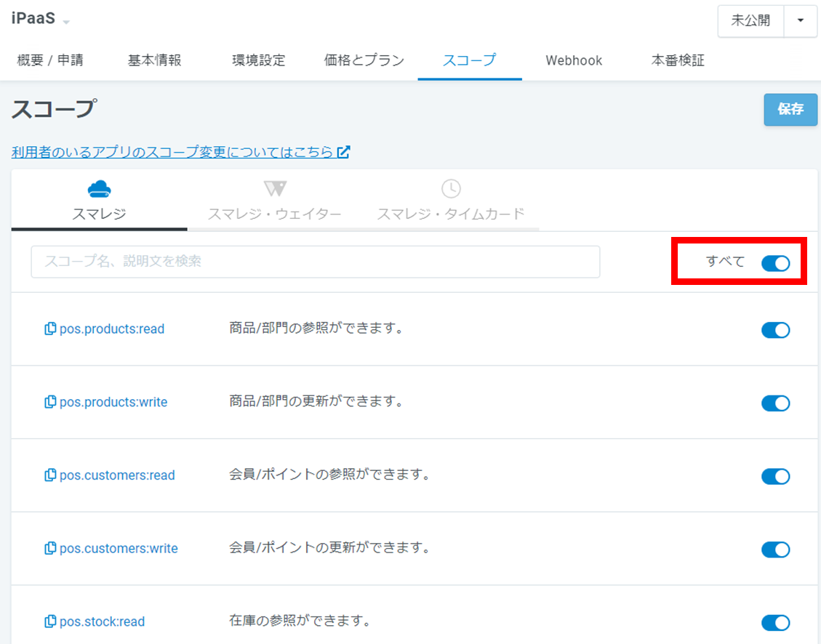Viewport: 821px width, 644px height.
Task: Switch to the Webhook tab
Action: (x=574, y=60)
